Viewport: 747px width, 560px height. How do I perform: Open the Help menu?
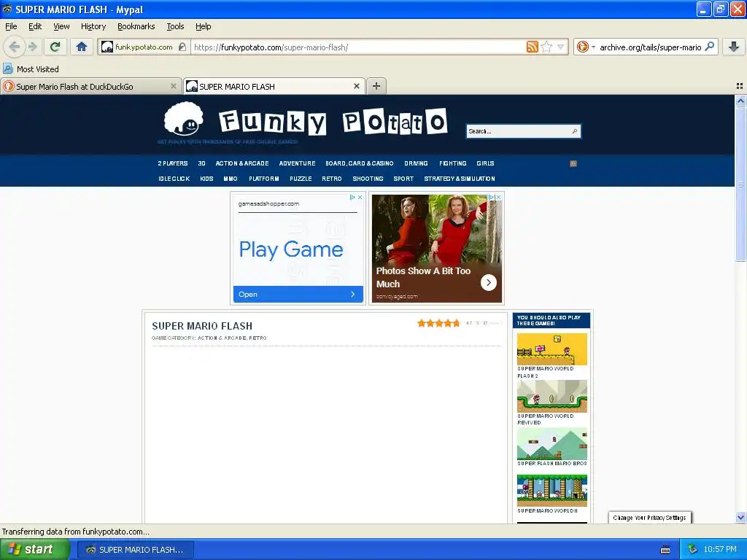203,26
